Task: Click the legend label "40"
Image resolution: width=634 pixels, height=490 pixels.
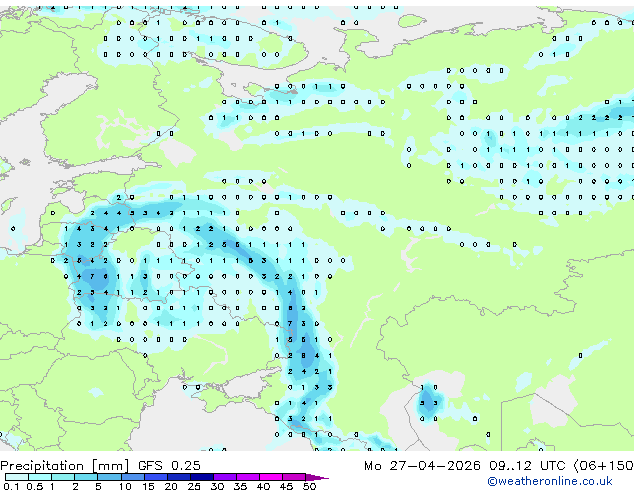Action: tap(263, 486)
